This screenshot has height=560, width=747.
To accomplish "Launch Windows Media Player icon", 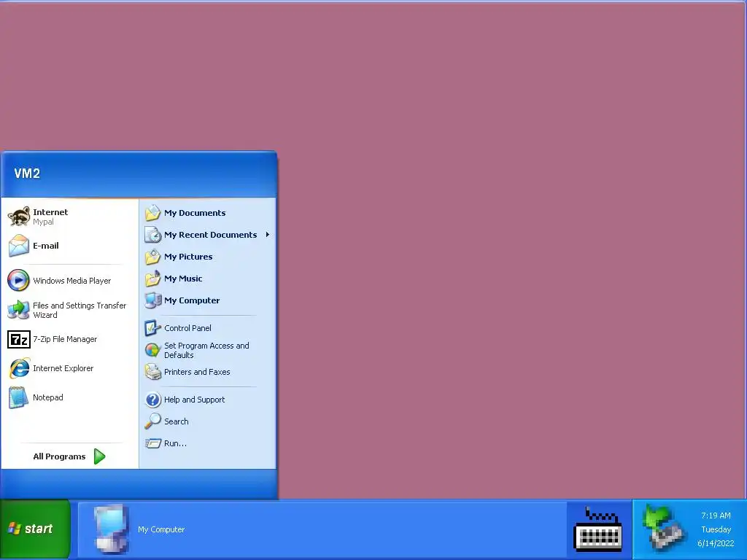I will (x=18, y=280).
